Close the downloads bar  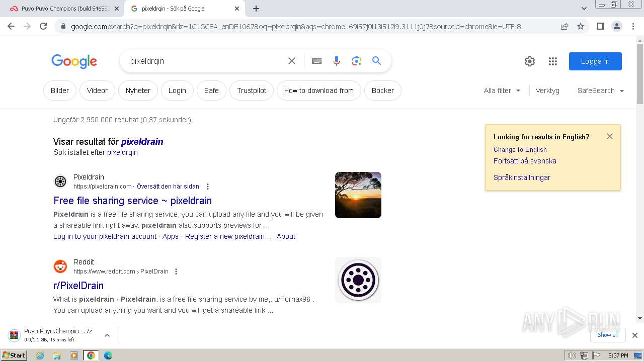634,335
